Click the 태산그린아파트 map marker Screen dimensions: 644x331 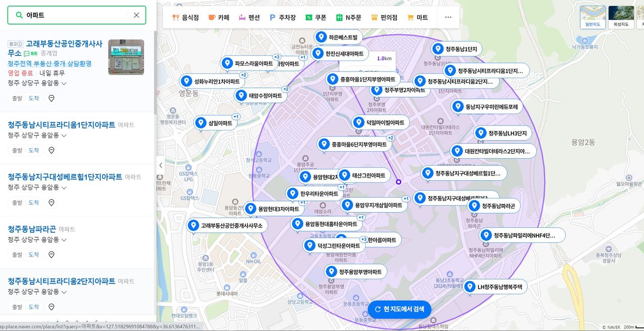[364, 175]
